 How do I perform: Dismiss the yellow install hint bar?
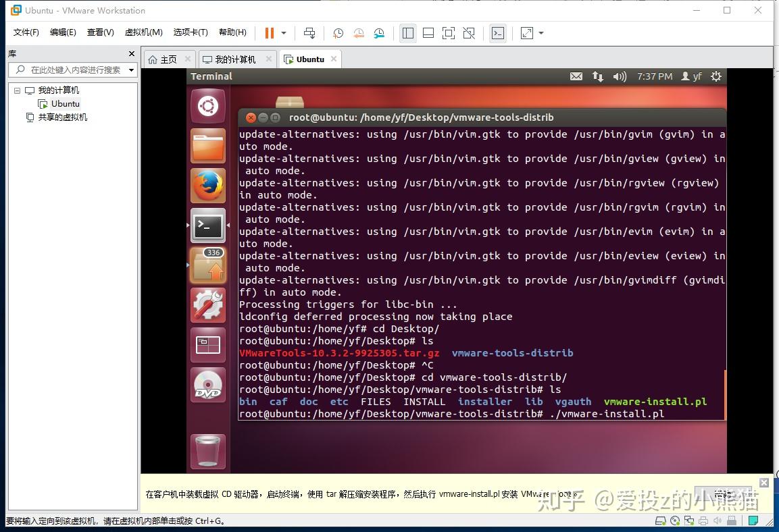764,482
